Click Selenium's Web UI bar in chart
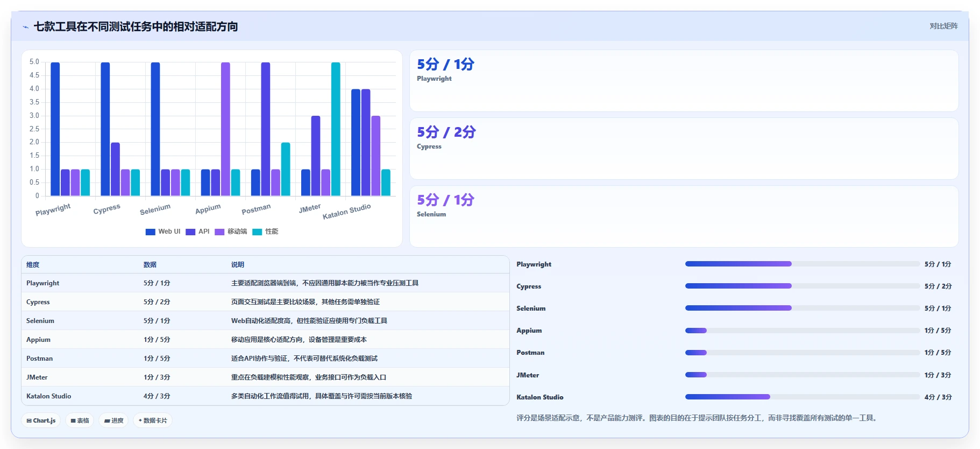This screenshot has height=449, width=980. click(155, 129)
